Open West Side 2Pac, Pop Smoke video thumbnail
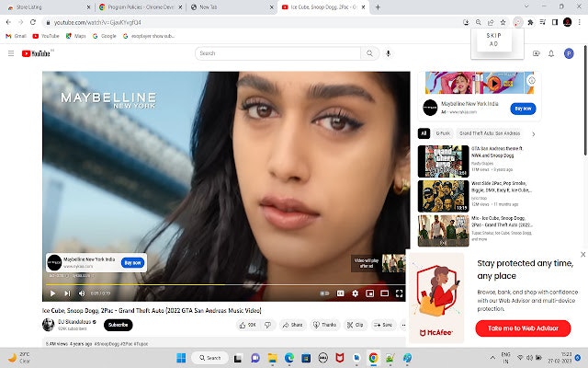This screenshot has width=588, height=368. click(x=443, y=196)
